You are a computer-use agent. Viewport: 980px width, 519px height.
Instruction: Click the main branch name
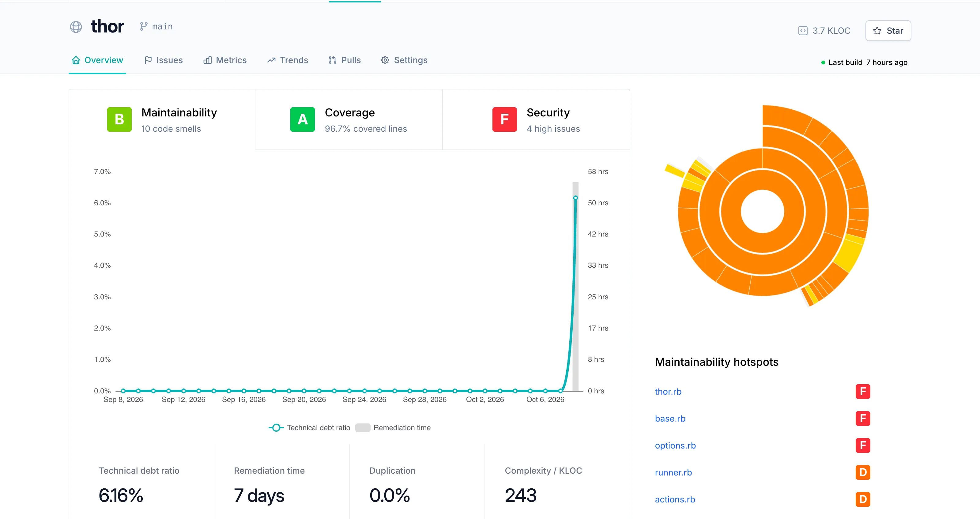click(162, 27)
